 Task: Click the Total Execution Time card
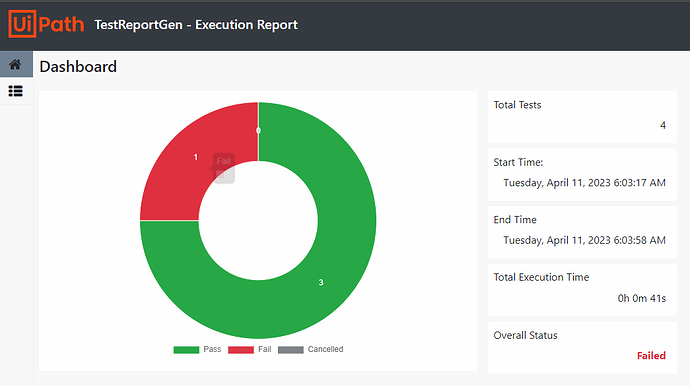coord(582,290)
